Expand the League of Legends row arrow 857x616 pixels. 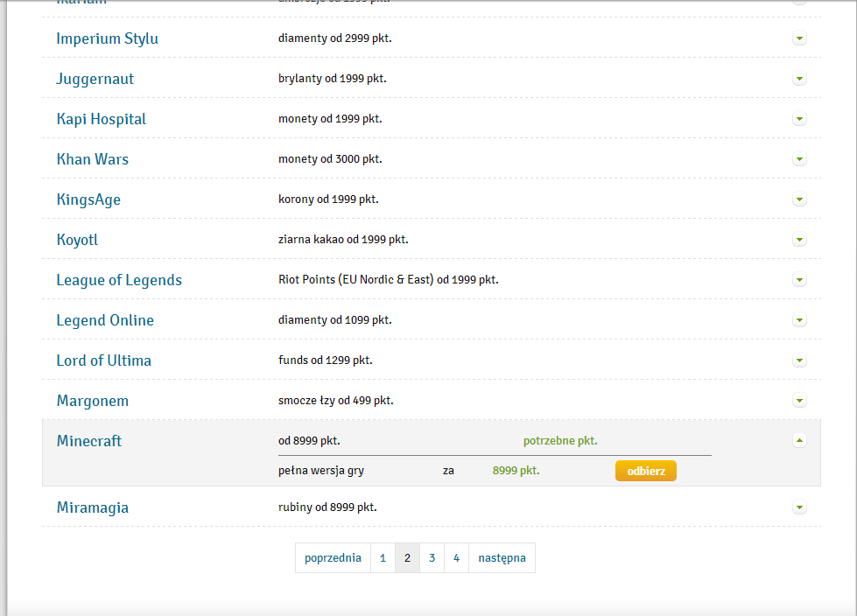pos(799,280)
